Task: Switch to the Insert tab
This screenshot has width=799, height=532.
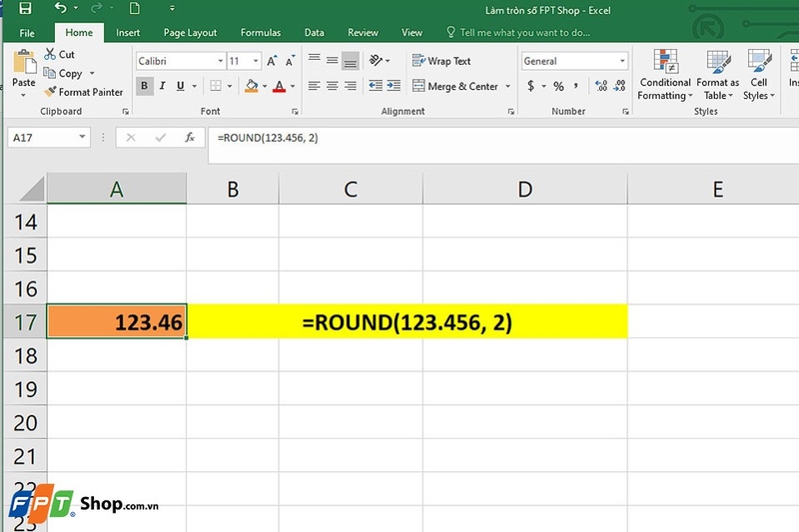Action: 128,33
